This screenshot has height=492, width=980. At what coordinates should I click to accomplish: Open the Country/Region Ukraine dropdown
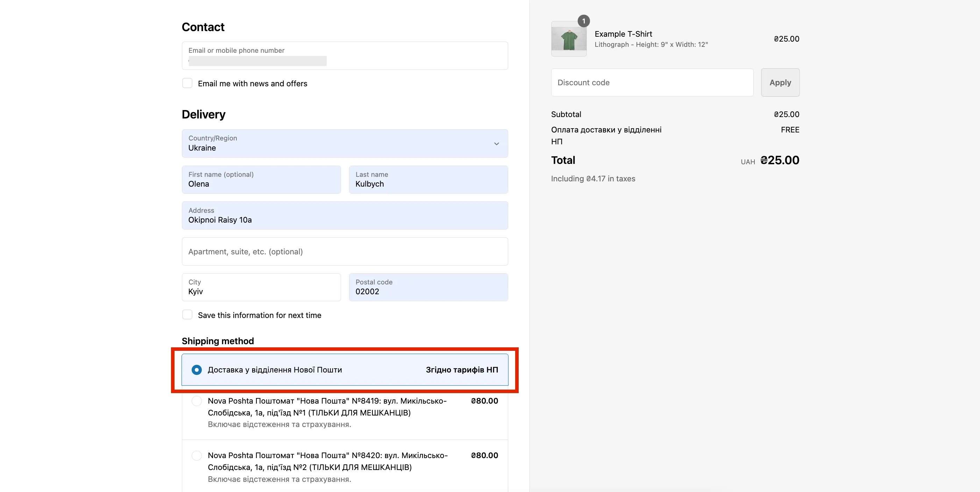(x=335, y=144)
